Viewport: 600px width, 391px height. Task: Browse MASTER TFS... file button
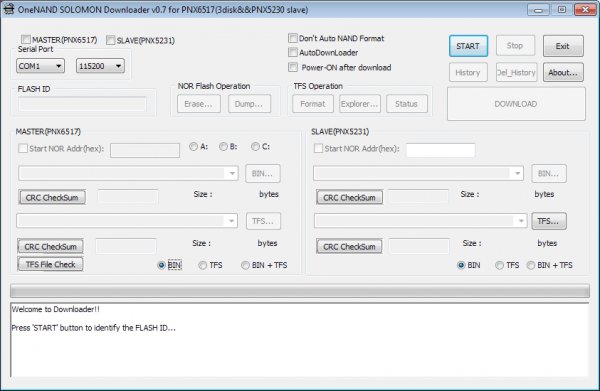[x=263, y=221]
